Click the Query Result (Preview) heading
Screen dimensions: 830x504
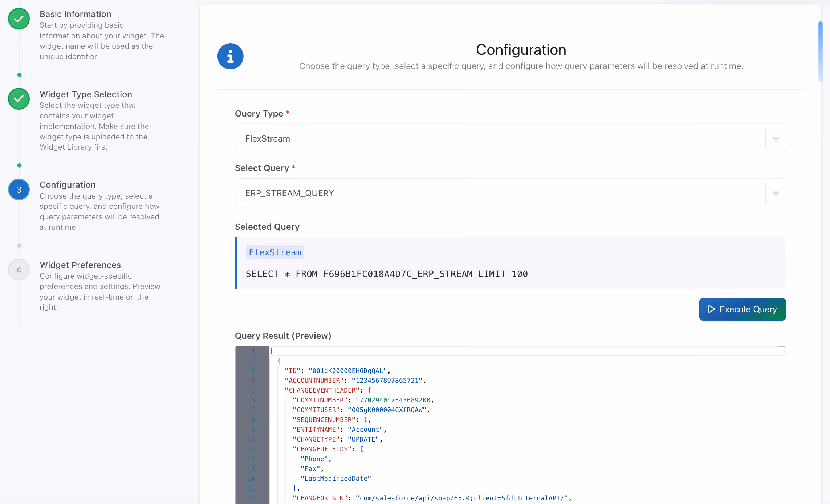(x=283, y=336)
